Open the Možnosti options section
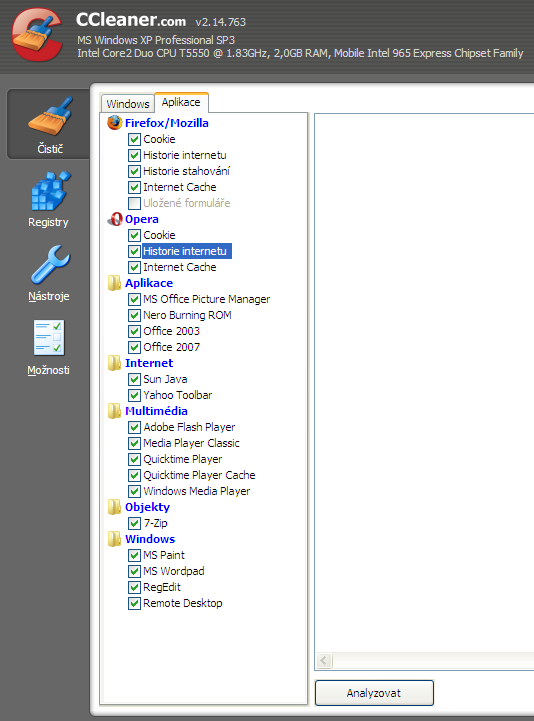This screenshot has width=534, height=721. tap(49, 347)
